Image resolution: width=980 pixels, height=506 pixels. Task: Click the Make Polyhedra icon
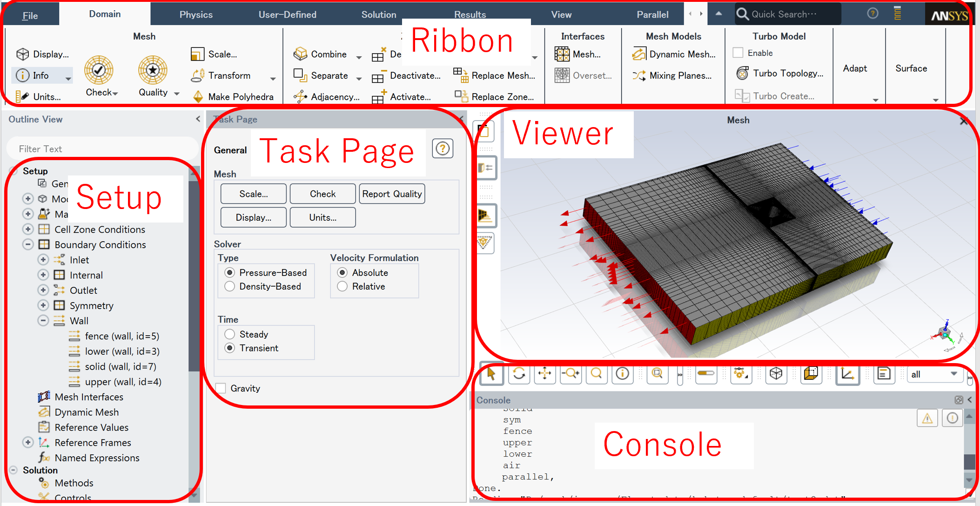tap(198, 97)
